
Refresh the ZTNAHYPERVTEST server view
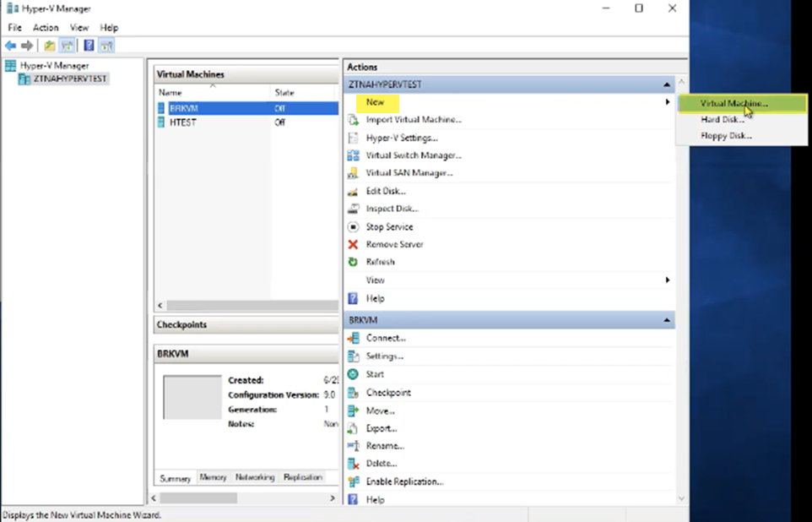pyautogui.click(x=379, y=261)
